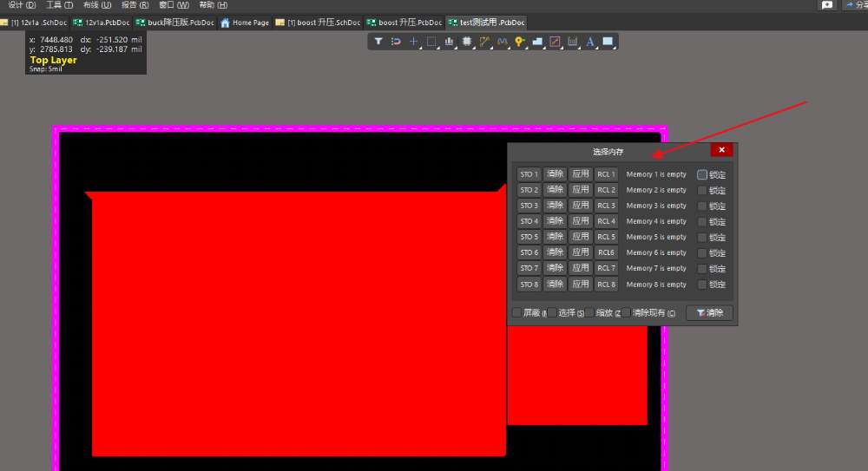
Task: Select the crosshair move tool in the toolbar
Action: (x=413, y=42)
